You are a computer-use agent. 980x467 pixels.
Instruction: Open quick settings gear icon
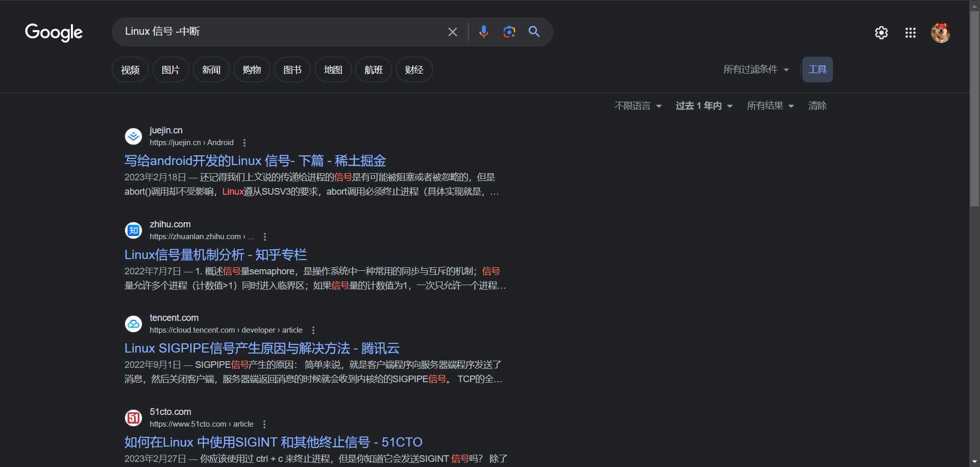pos(881,33)
